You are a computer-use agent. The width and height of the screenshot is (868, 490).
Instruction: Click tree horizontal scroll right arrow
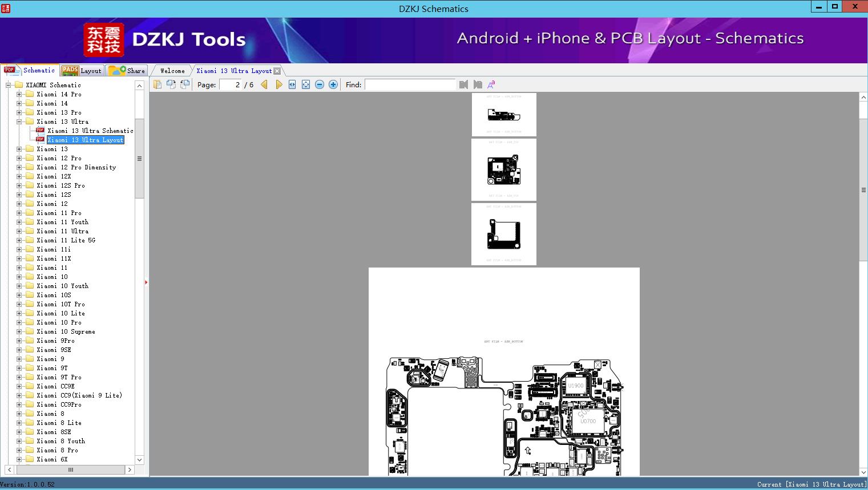(x=130, y=470)
